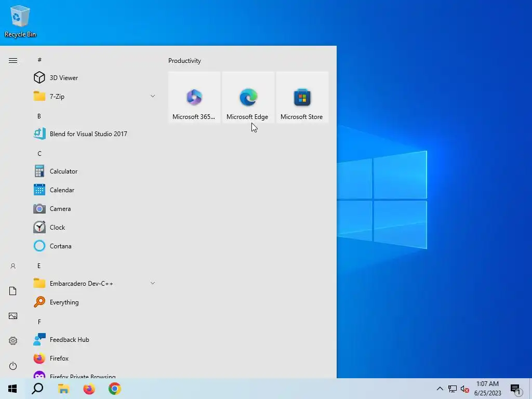Select the Recycle Bin desktop icon
Screen dimensions: 532x399
click(x=20, y=20)
